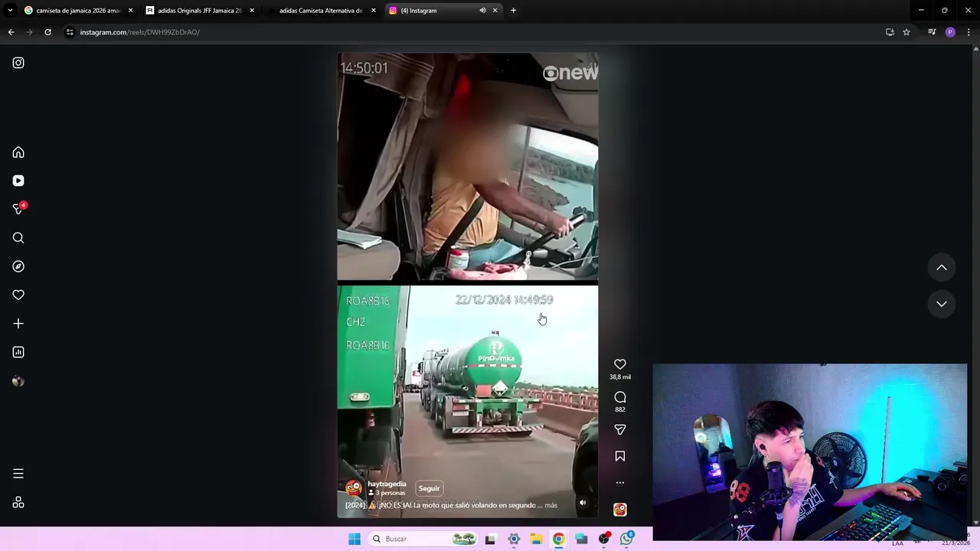
Task: Open install app icon in address bar
Action: coord(890,32)
